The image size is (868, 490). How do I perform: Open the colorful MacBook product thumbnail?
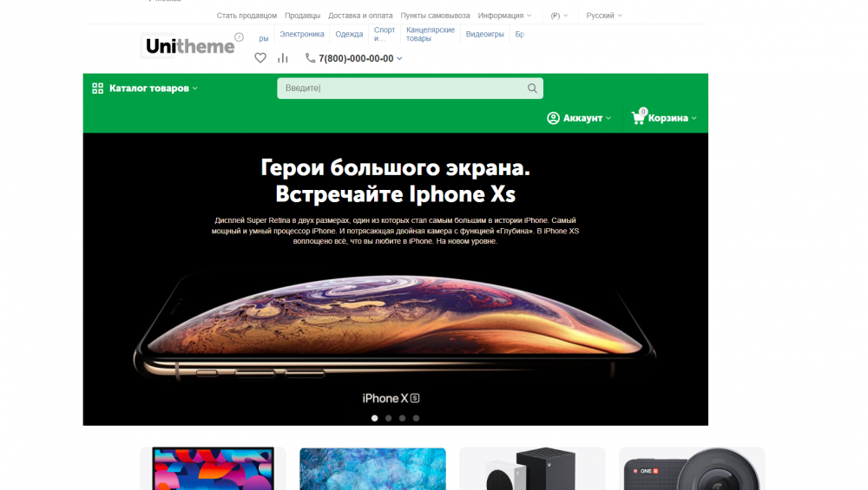(x=214, y=468)
